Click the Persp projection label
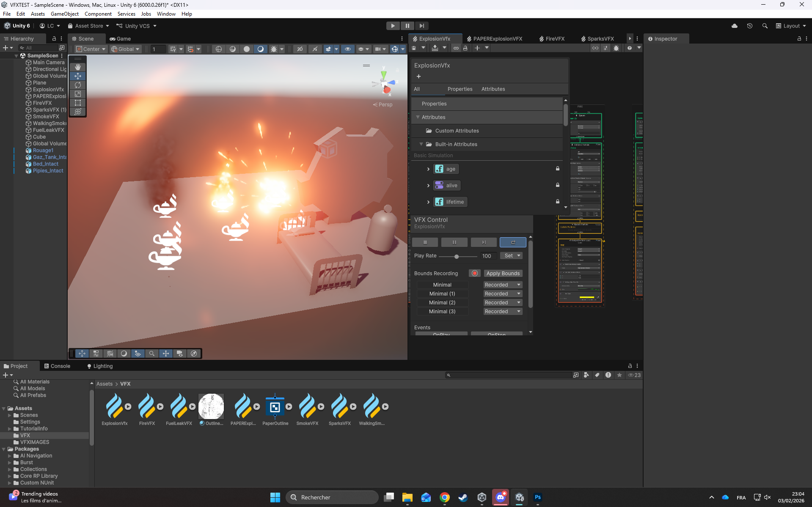This screenshot has height=507, width=812. coord(383,105)
